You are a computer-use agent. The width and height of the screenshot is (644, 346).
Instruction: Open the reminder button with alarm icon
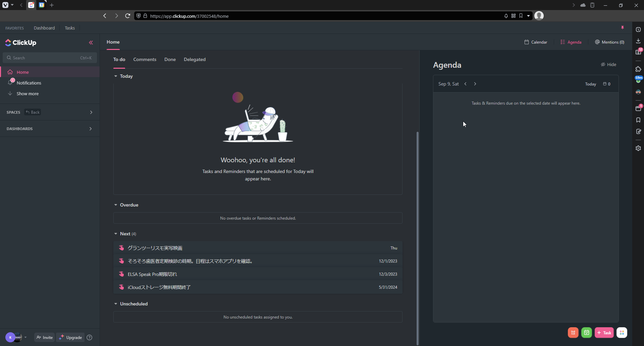point(573,333)
